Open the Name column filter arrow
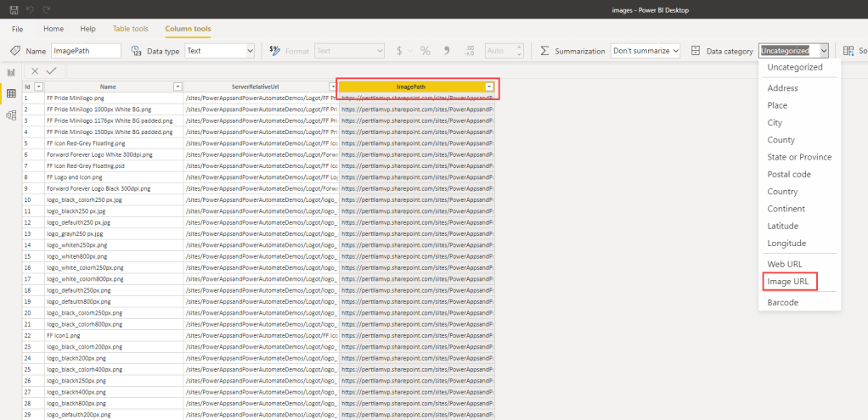Viewport: 868px width, 420px height. (178, 87)
